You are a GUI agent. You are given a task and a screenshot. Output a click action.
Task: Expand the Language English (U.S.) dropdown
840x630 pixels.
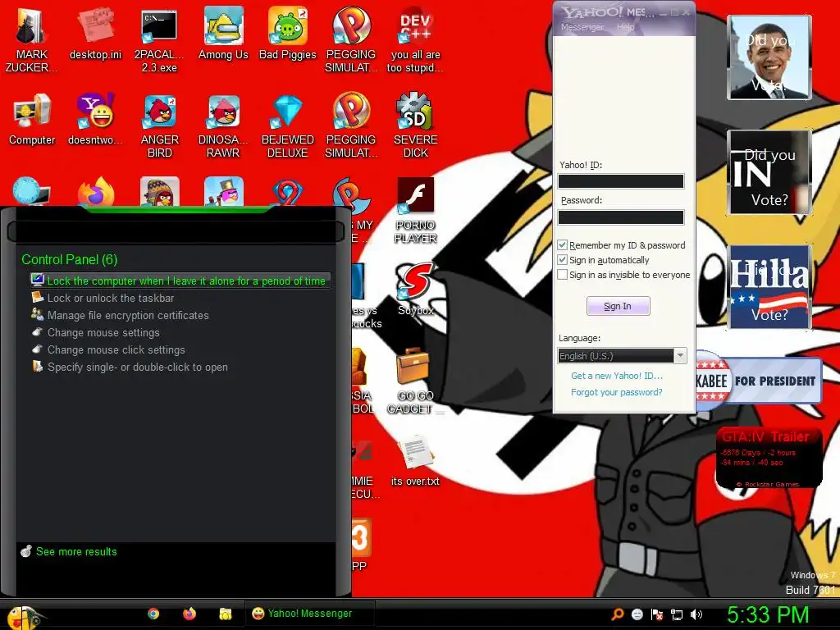tap(680, 356)
